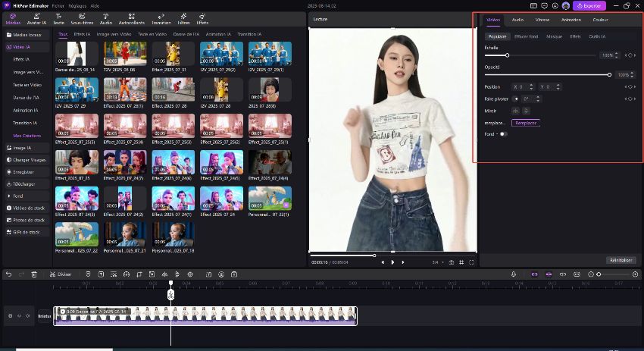
Task: Click the microphone voice-over icon above timeline
Action: click(514, 274)
